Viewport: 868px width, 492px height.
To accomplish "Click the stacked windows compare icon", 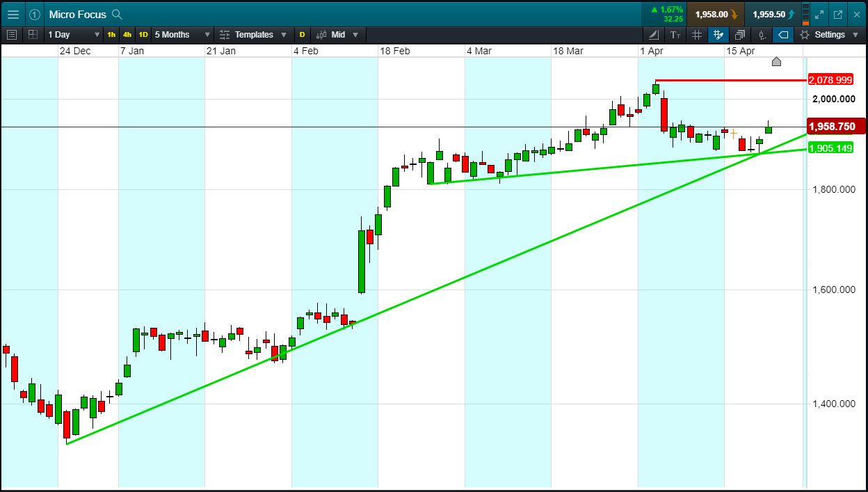I will (740, 34).
